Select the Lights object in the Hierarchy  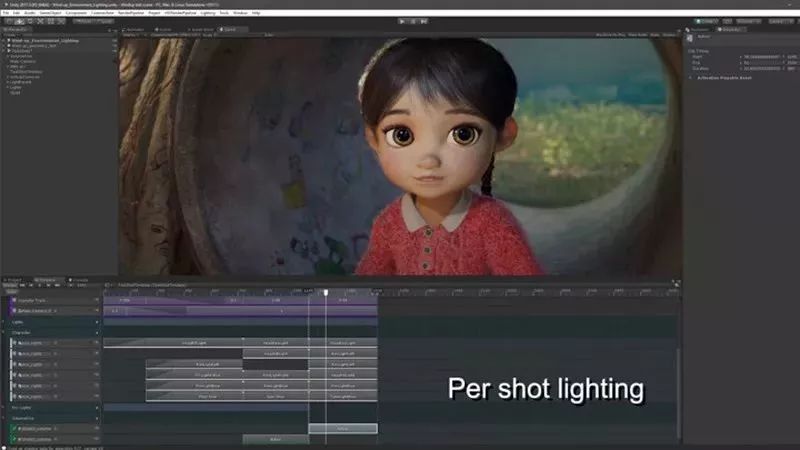pyautogui.click(x=14, y=87)
